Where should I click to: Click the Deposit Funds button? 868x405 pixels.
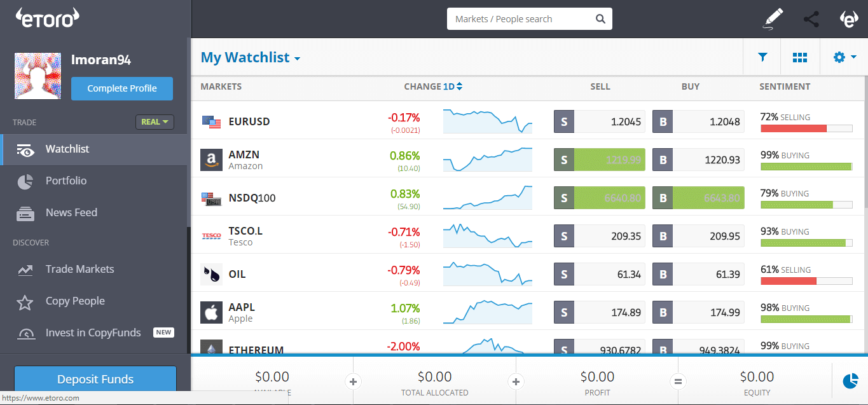coord(95,380)
